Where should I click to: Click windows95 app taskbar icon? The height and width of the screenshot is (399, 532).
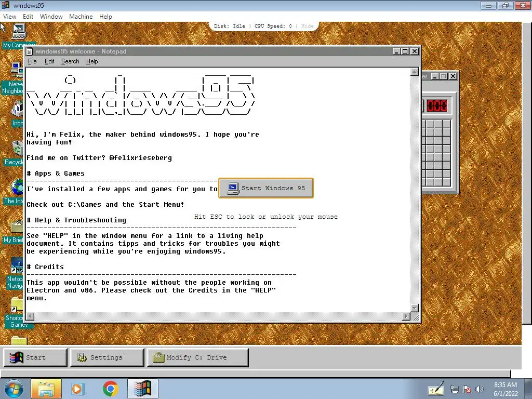click(x=142, y=389)
